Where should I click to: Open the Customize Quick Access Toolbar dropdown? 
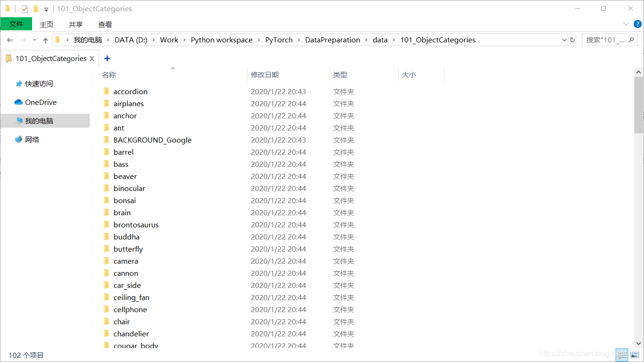point(46,9)
